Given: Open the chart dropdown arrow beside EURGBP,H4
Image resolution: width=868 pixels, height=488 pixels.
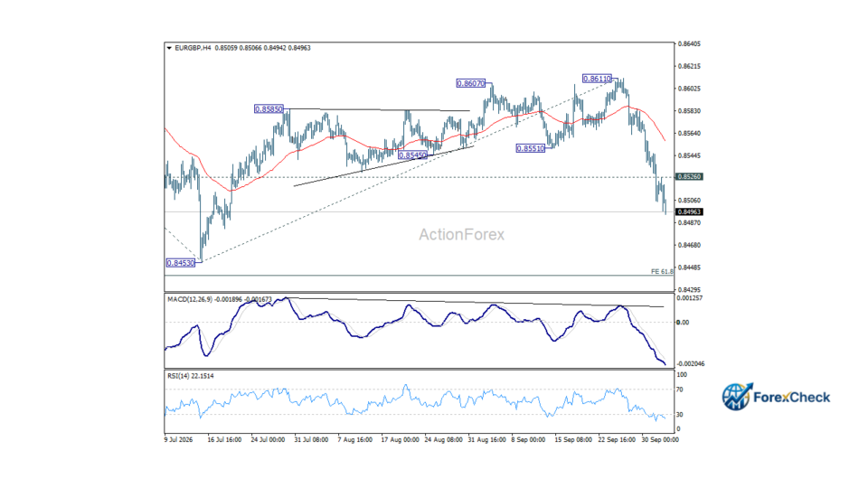Looking at the screenshot, I should pyautogui.click(x=169, y=48).
